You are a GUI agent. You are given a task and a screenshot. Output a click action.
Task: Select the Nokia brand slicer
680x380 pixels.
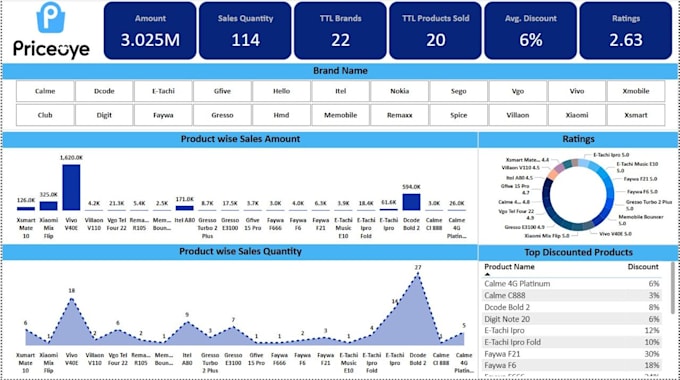click(x=399, y=91)
